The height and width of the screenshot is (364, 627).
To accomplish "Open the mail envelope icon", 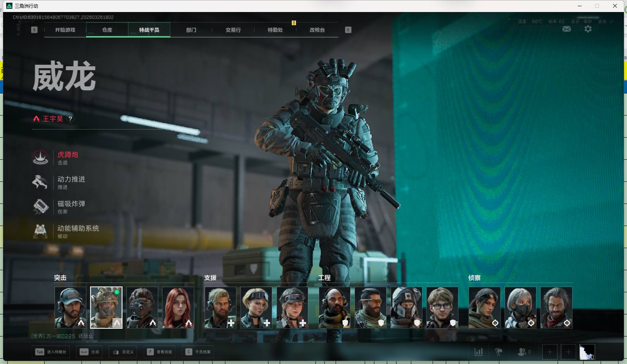I will [x=566, y=29].
